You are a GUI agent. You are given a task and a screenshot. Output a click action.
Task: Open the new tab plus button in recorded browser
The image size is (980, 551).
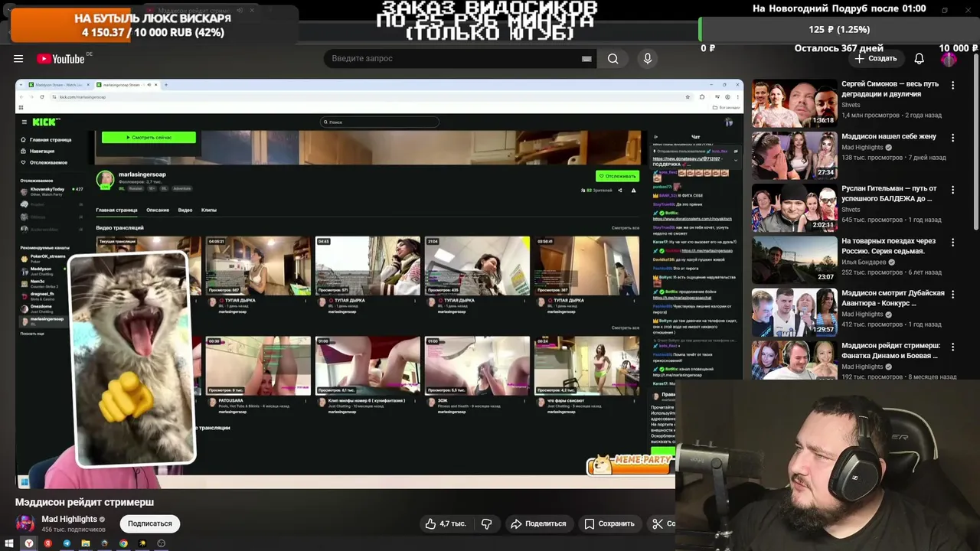166,84
